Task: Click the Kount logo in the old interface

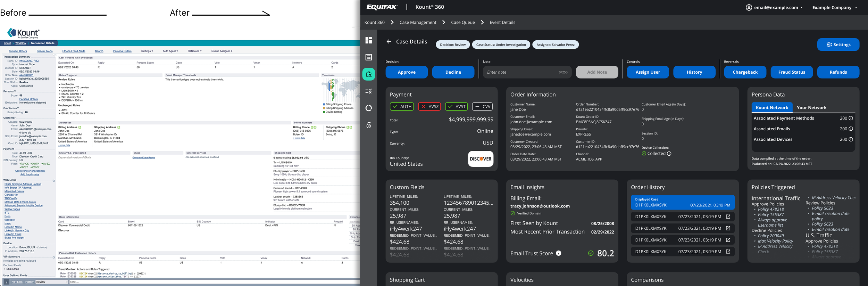Action: [x=23, y=33]
